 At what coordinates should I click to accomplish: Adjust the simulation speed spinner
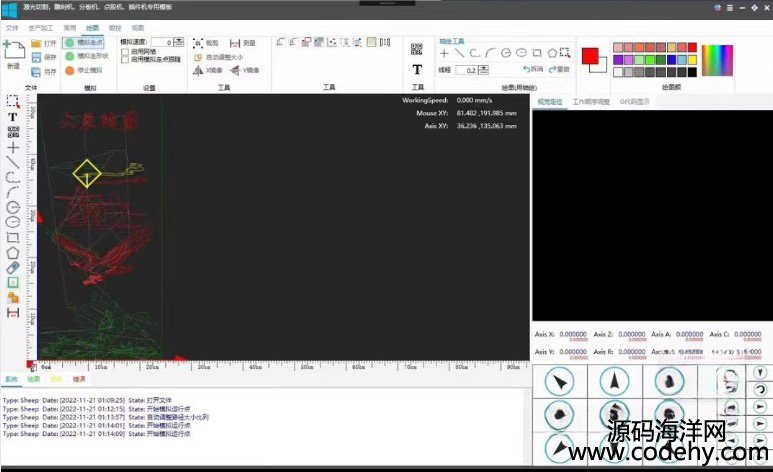click(x=180, y=42)
